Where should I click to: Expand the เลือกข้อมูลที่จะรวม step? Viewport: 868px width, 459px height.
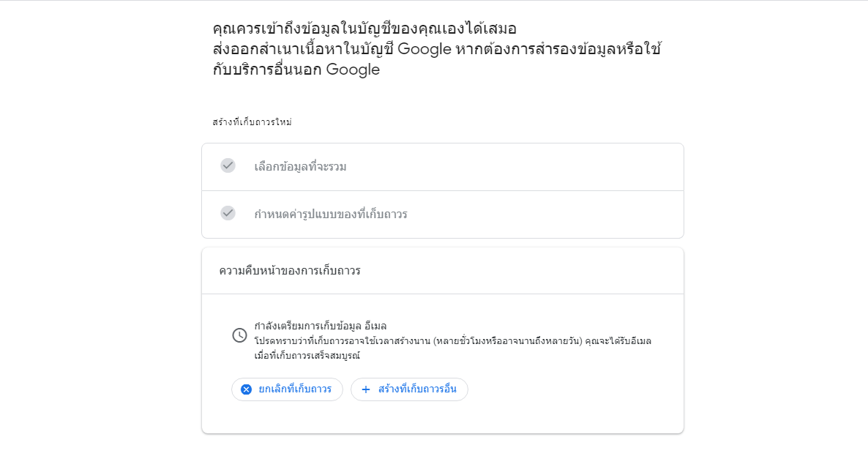pos(442,167)
